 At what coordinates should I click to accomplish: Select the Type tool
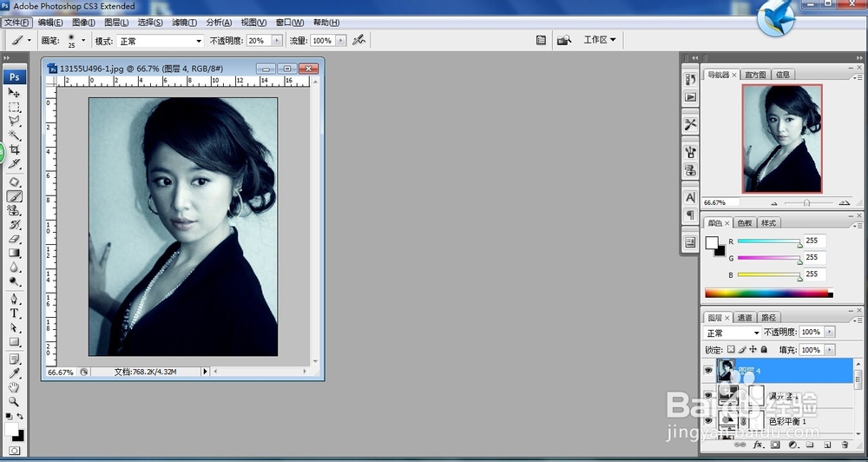pos(14,313)
